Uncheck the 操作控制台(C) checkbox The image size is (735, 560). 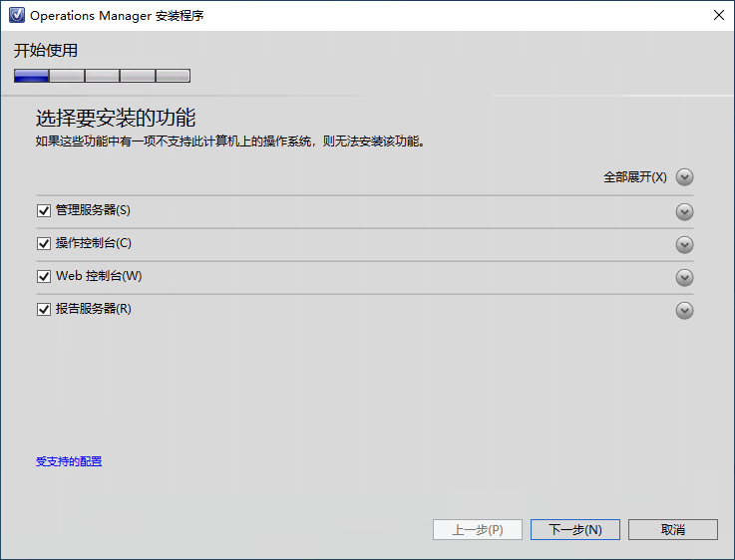click(44, 243)
